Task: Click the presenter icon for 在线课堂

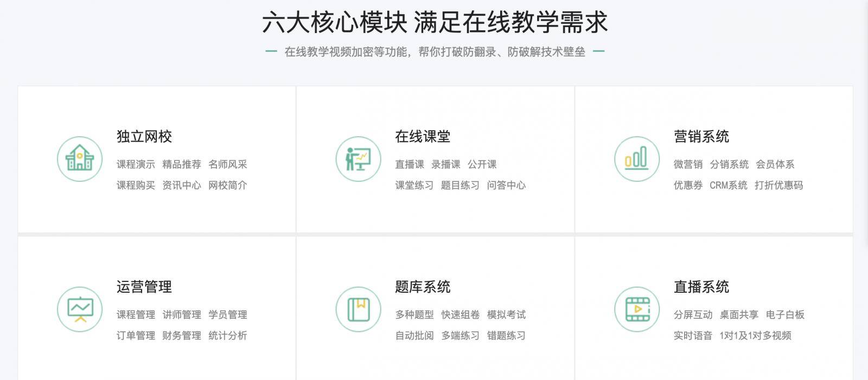Action: pos(358,159)
